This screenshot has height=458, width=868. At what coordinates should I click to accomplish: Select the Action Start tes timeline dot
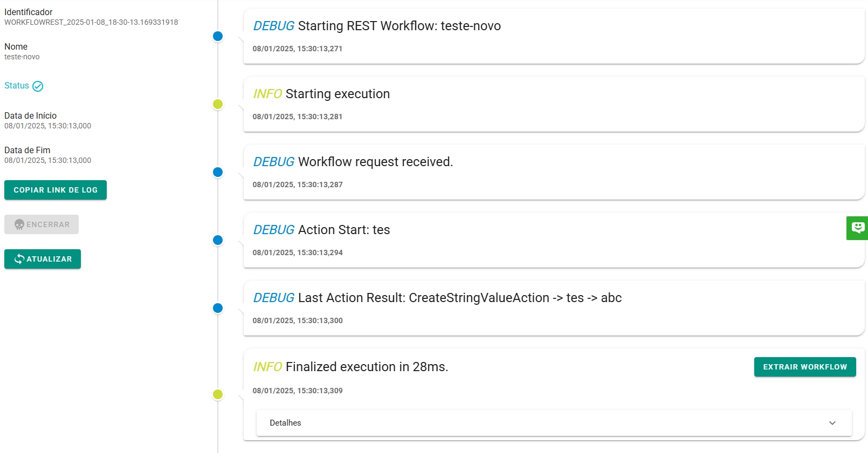[218, 240]
